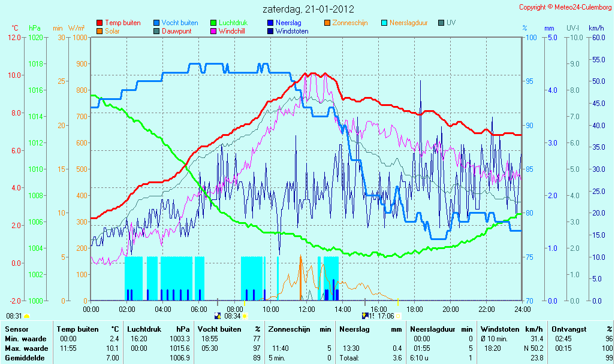Image resolution: width=615 pixels, height=364 pixels.
Task: Click the orange Solar legend square
Action: click(x=100, y=31)
